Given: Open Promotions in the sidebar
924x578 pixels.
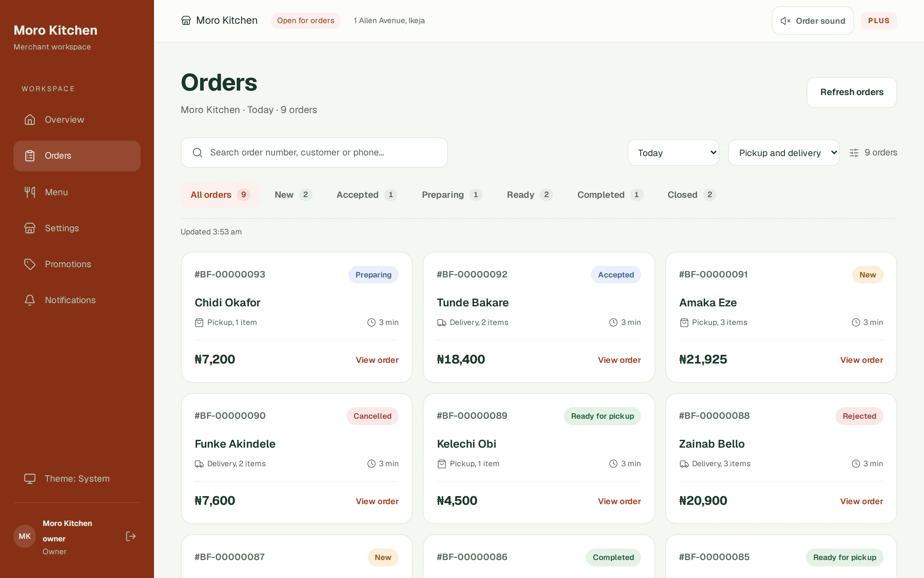Looking at the screenshot, I should tap(77, 264).
